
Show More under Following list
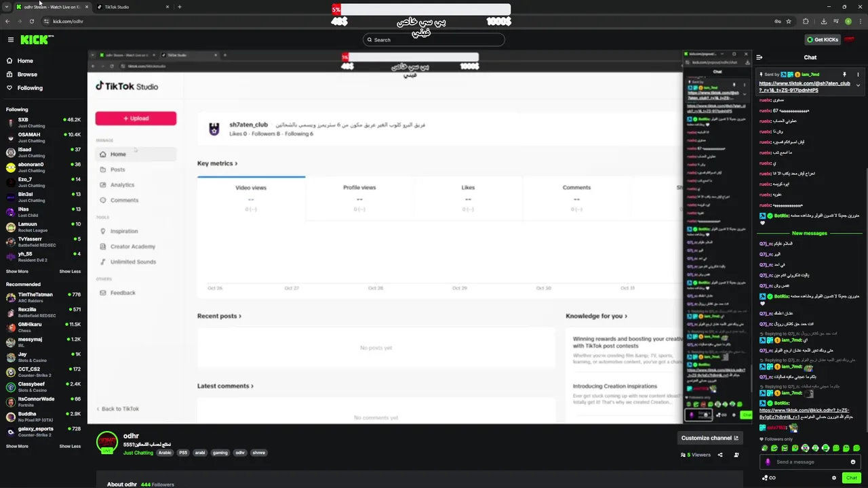(x=17, y=271)
